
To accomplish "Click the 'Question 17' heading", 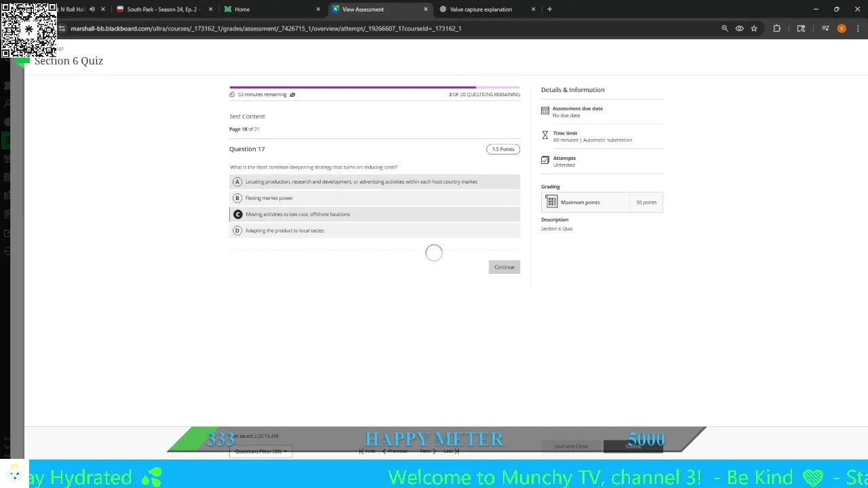I will point(247,149).
